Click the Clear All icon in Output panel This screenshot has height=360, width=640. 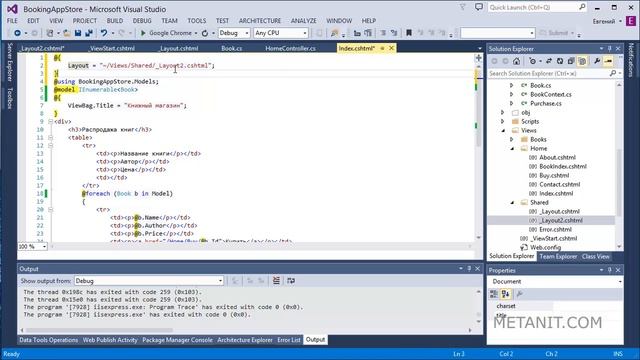point(276,280)
